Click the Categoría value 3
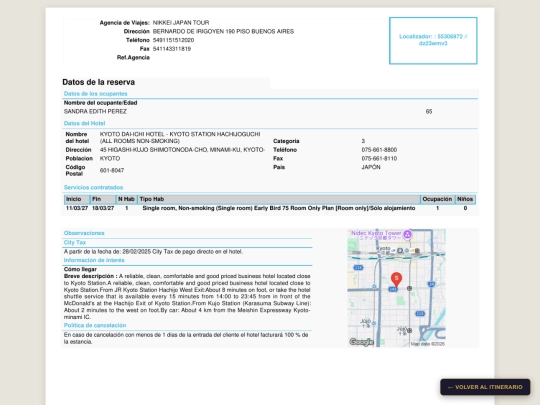540x405 pixels. click(363, 141)
